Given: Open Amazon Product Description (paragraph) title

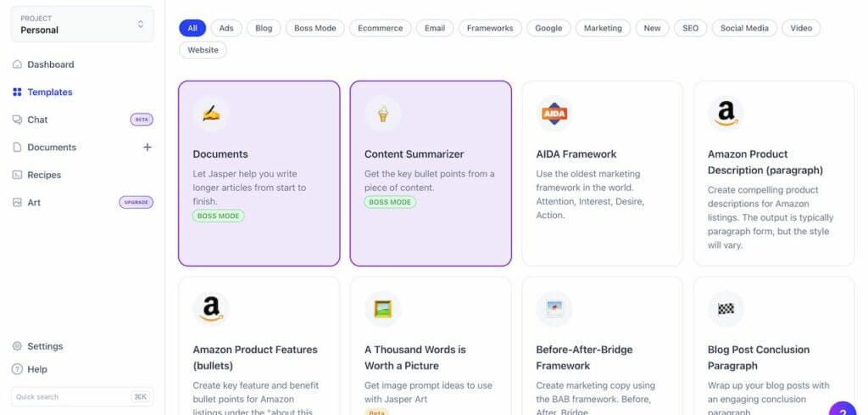Looking at the screenshot, I should tap(765, 162).
